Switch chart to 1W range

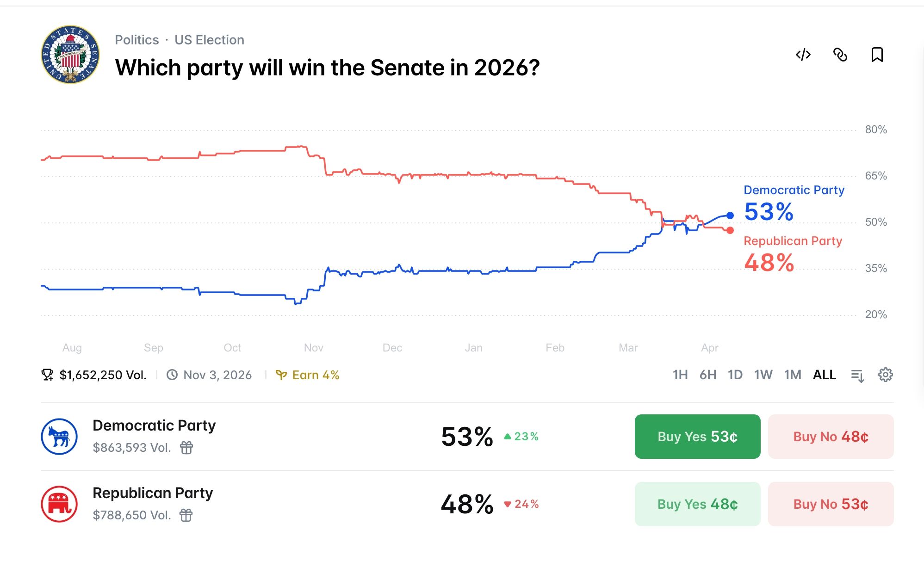[x=763, y=375]
